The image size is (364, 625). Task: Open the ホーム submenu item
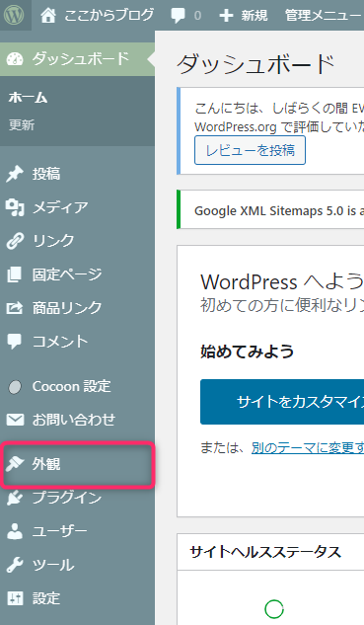(28, 98)
